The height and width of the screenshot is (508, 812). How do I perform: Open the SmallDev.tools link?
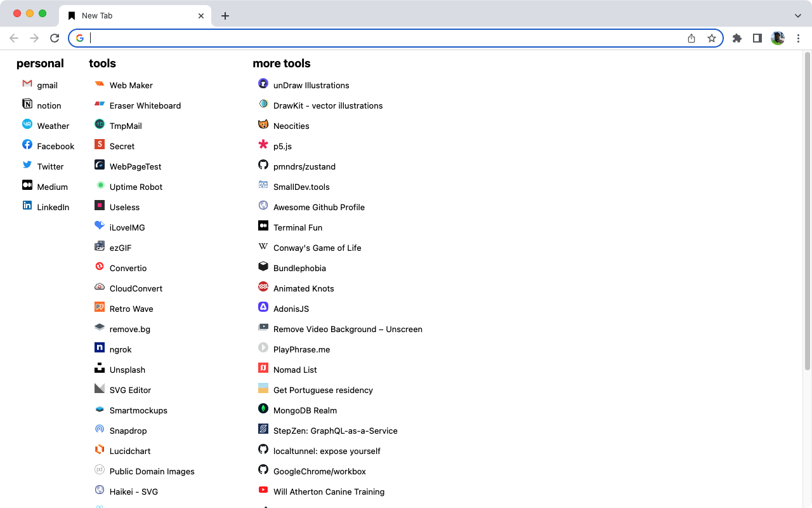[301, 187]
